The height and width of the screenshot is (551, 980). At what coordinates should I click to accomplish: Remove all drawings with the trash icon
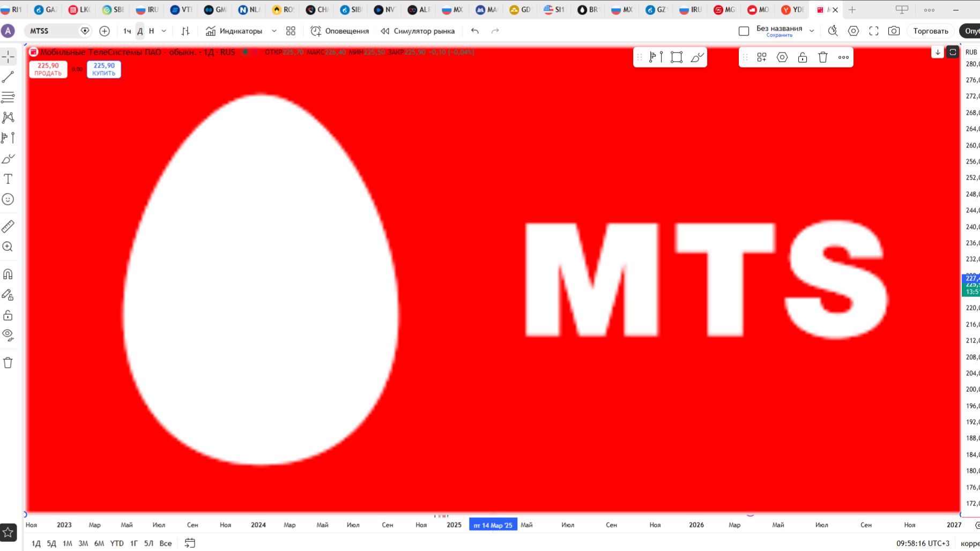point(8,362)
